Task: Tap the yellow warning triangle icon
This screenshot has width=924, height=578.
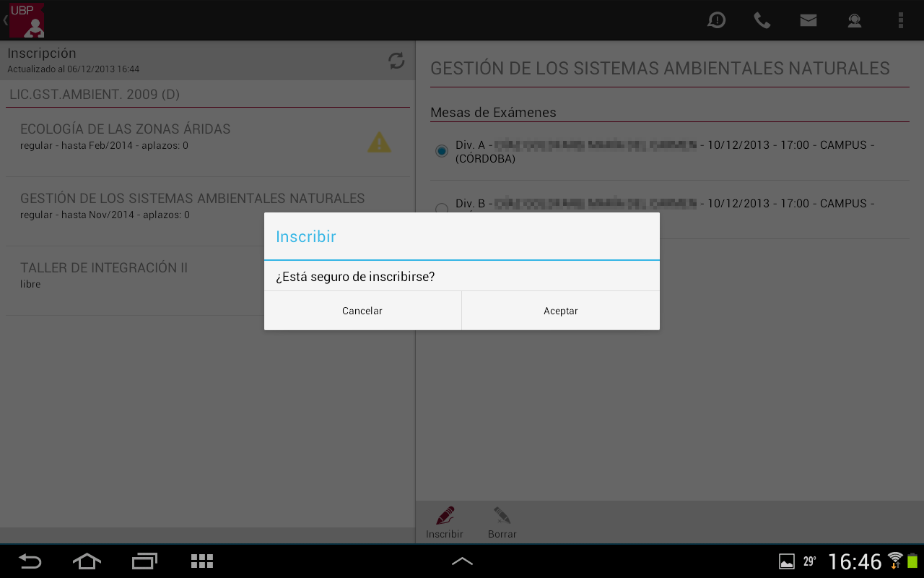Action: coord(379,142)
